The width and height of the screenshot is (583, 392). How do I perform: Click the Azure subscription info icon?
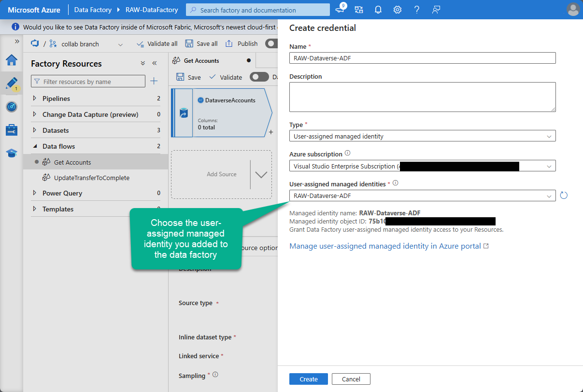[348, 154]
